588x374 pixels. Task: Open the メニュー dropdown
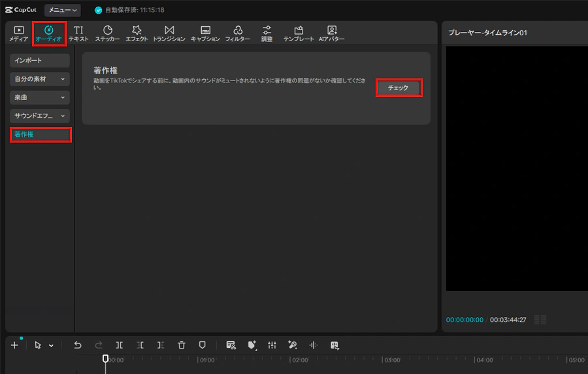pyautogui.click(x=63, y=10)
